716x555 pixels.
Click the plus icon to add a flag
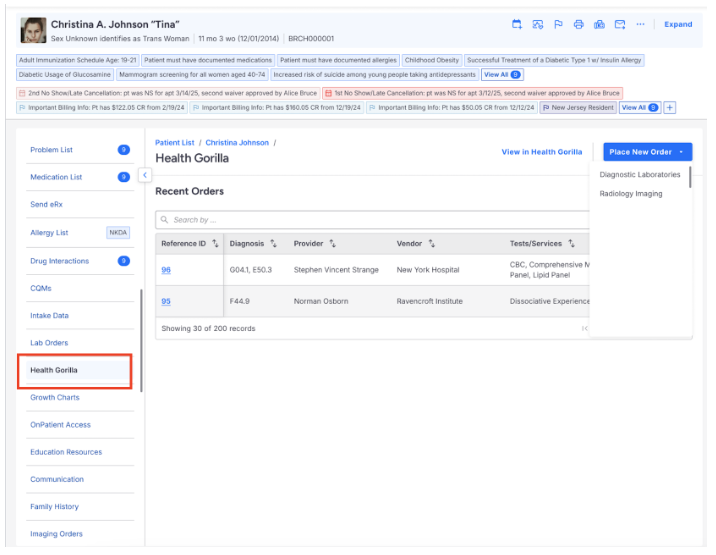point(669,107)
